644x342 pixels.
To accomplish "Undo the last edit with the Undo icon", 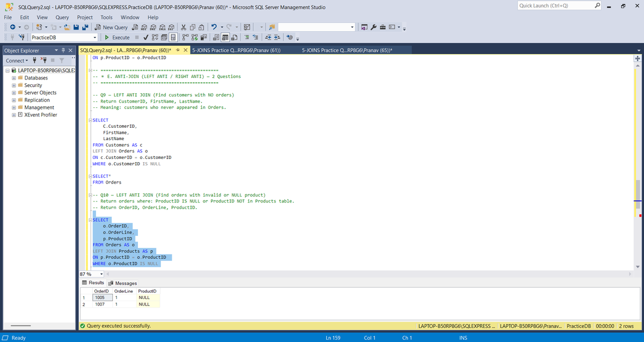I will [x=214, y=27].
